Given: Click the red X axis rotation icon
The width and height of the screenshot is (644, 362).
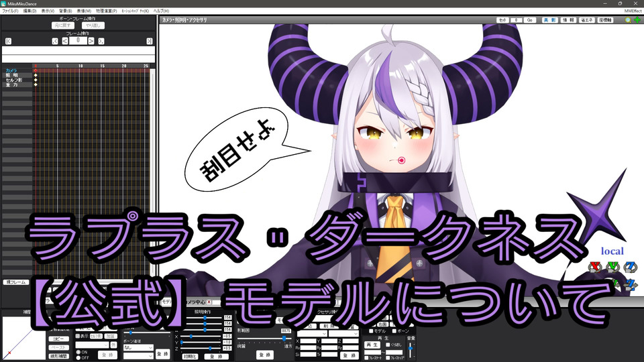Looking at the screenshot, I should [x=594, y=267].
